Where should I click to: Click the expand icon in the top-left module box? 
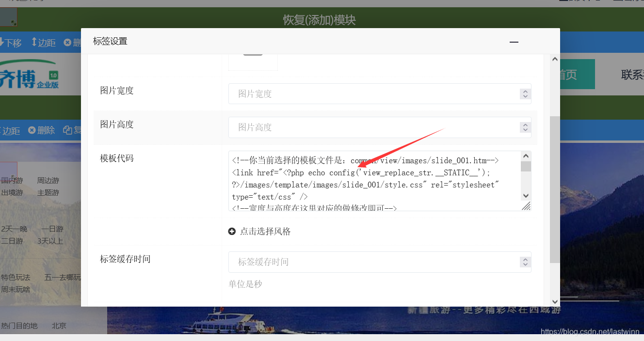point(14,23)
